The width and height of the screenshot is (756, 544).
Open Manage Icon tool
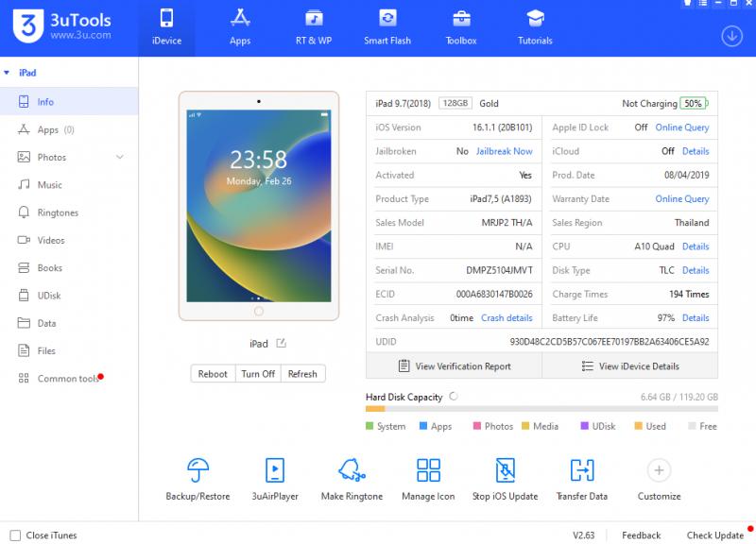pyautogui.click(x=428, y=479)
